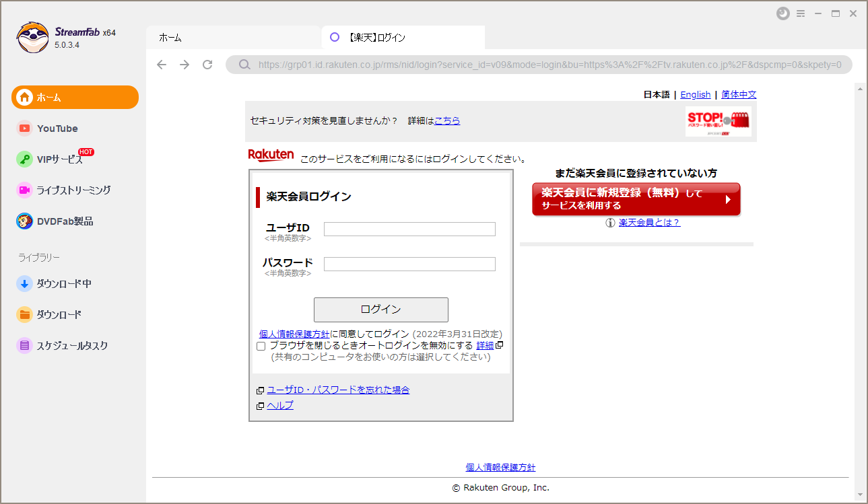Focus the パスワード input field
Screen dimensions: 868x504
click(x=409, y=264)
